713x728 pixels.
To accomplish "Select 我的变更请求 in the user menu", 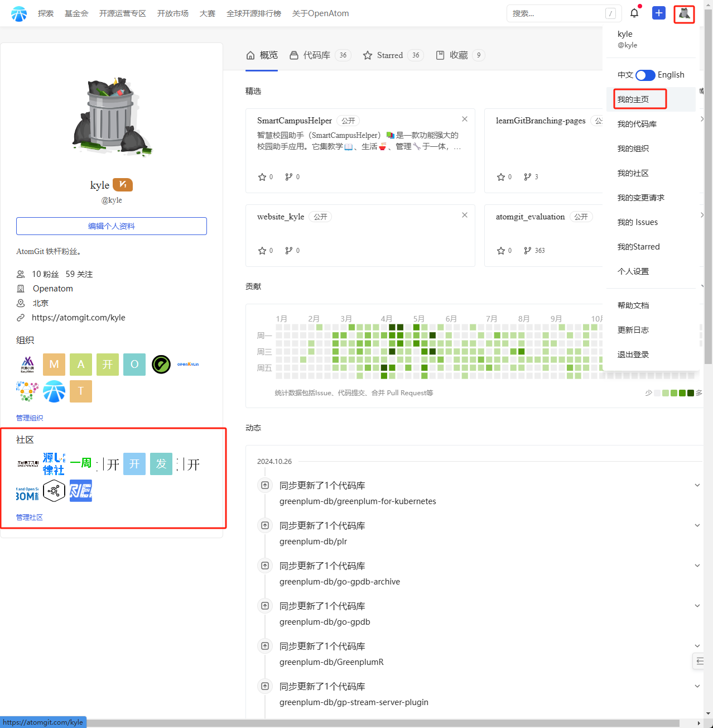I will [x=651, y=198].
